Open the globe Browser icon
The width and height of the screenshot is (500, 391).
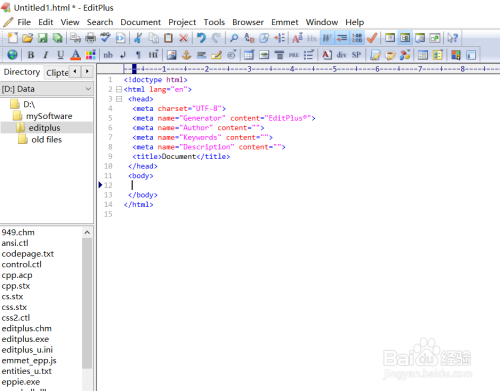[12, 55]
